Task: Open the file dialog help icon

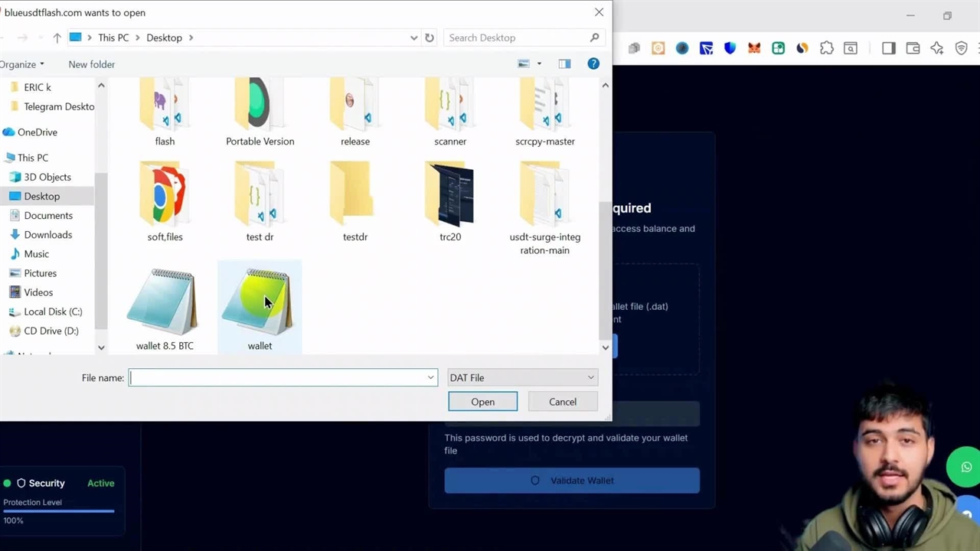Action: 593,64
